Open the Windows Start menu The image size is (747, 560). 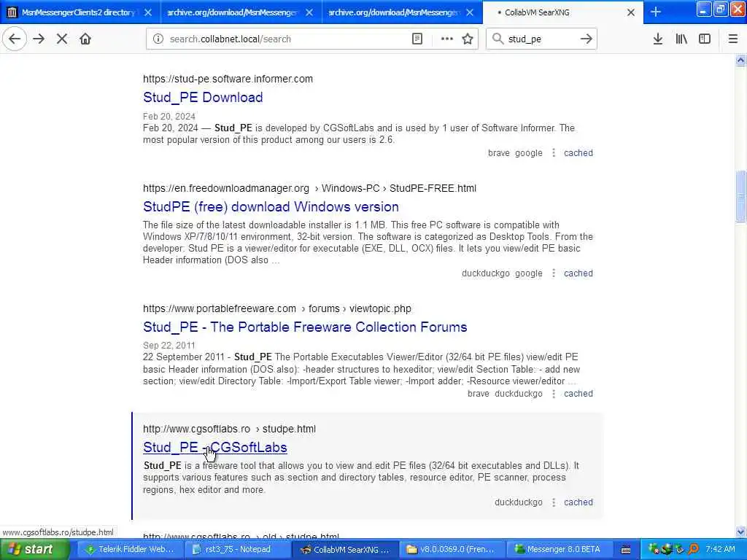coord(34,550)
